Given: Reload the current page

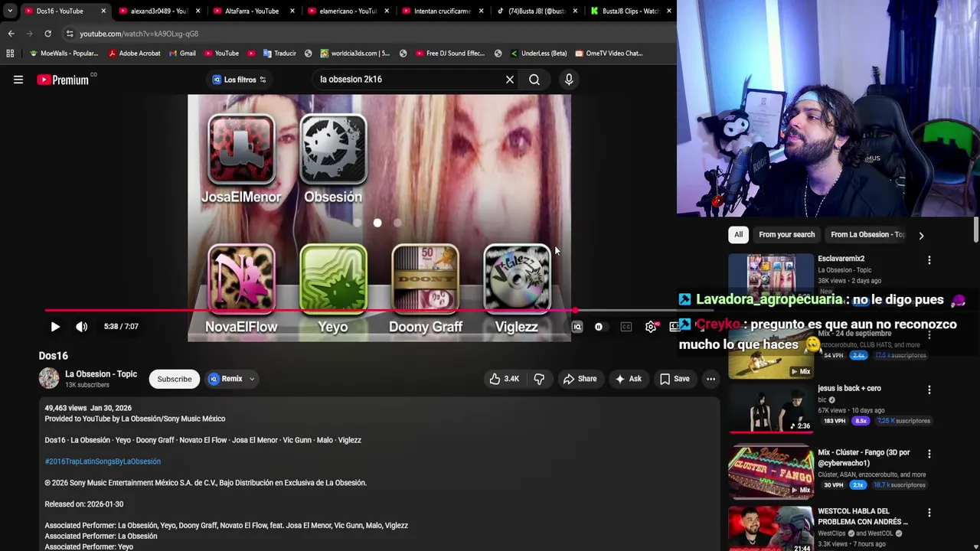Looking at the screenshot, I should point(47,34).
